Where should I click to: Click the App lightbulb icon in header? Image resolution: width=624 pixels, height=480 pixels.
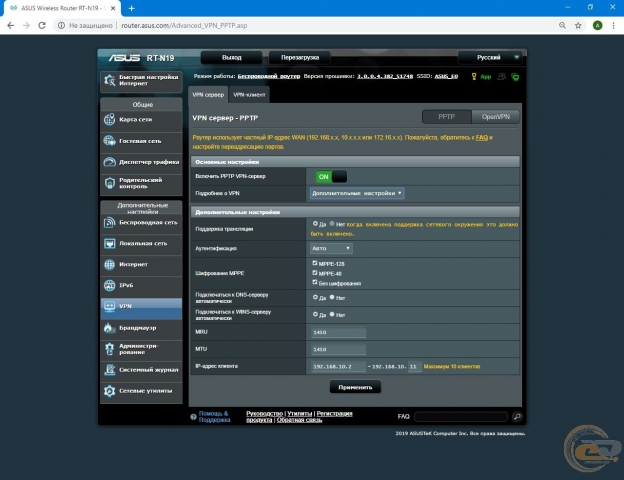474,76
